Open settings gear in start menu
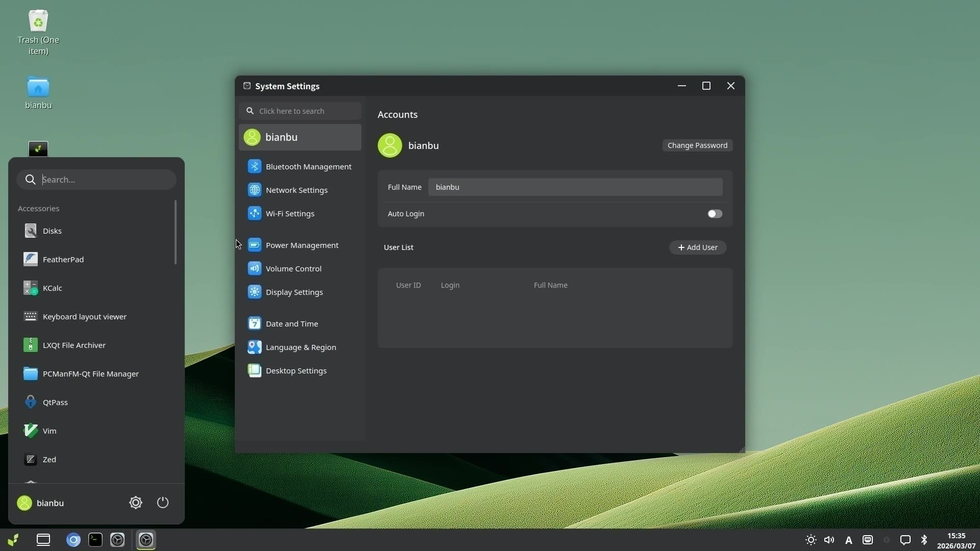 [136, 503]
